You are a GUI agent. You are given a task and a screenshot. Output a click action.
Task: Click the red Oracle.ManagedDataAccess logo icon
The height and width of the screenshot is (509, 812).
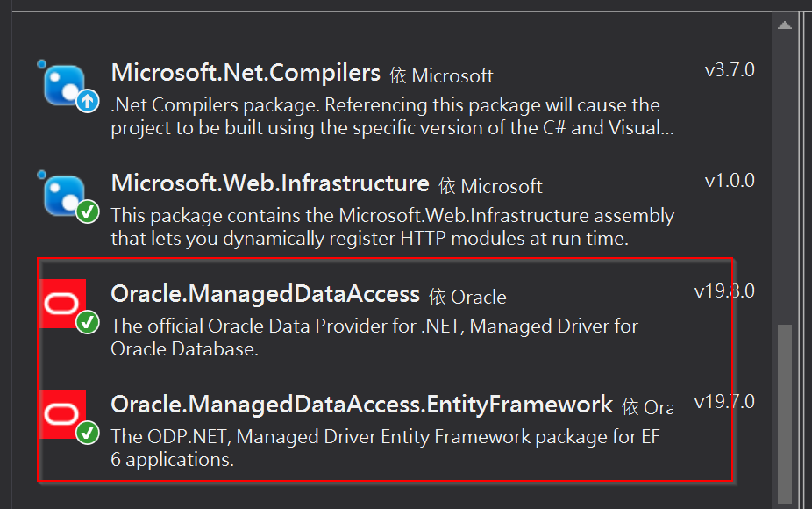coord(62,303)
